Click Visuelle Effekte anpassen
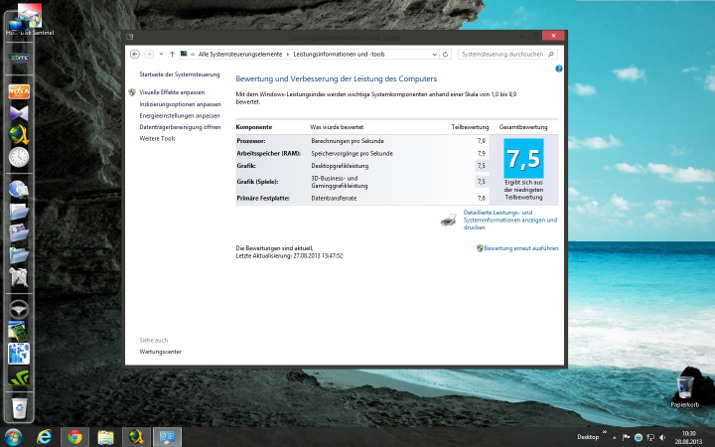The image size is (715, 447). [172, 92]
